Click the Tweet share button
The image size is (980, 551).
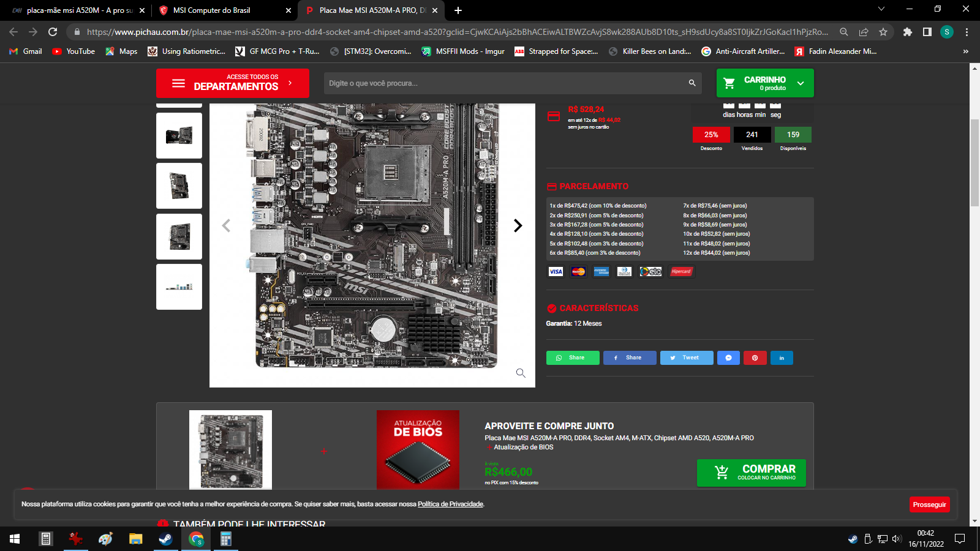687,358
